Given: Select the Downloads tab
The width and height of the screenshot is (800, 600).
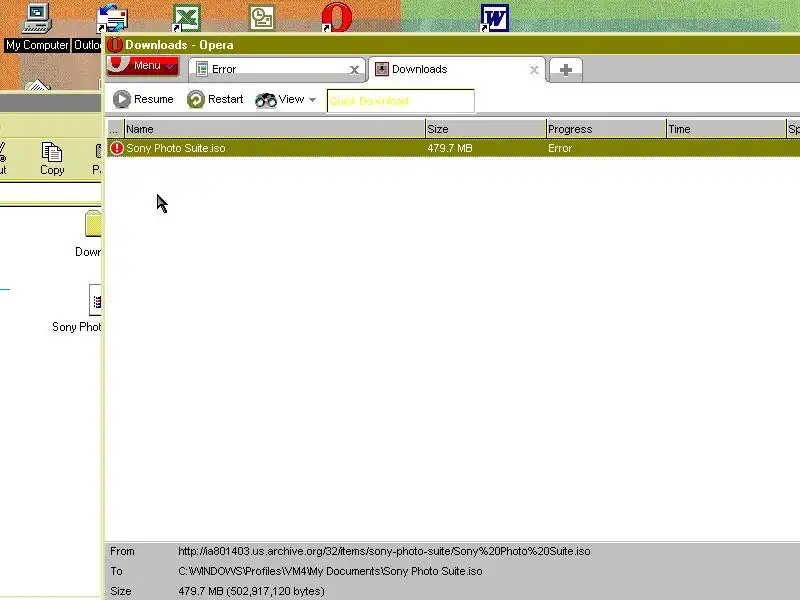Looking at the screenshot, I should pos(457,69).
